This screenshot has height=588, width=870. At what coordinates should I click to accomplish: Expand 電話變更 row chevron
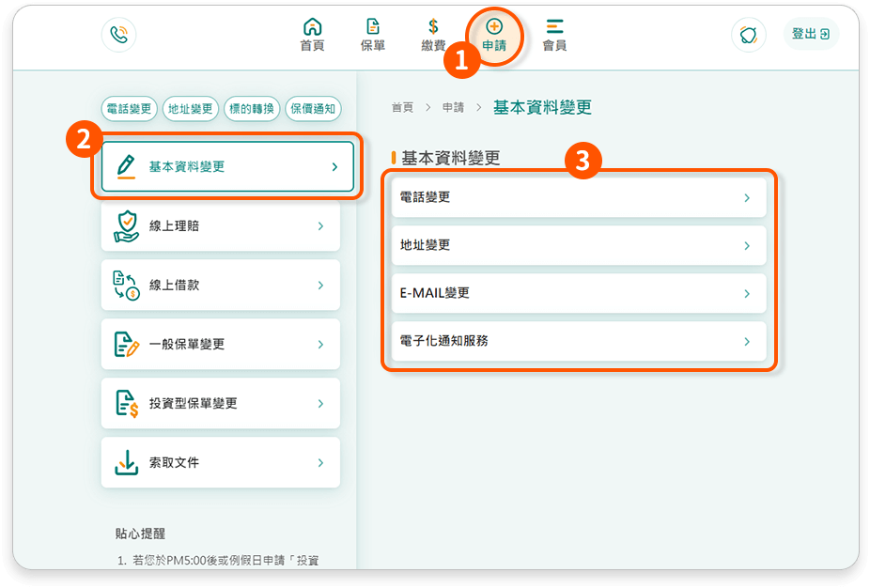point(747,198)
